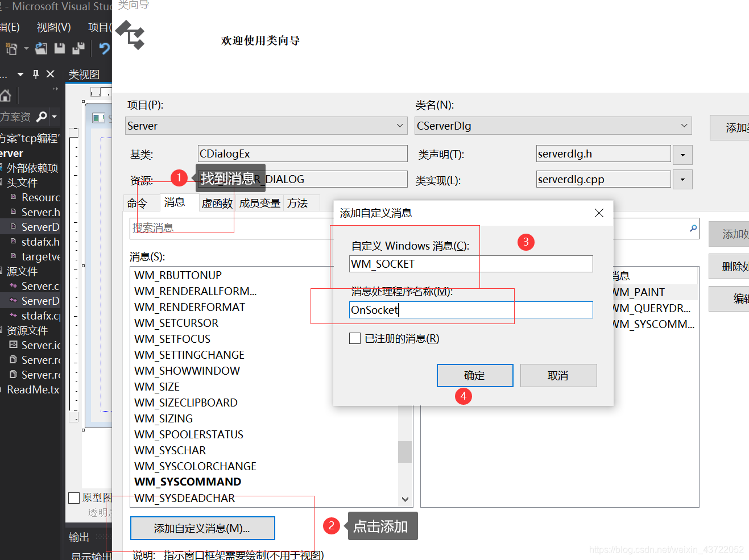Select WM_SETCURSOR in the message list
Image resolution: width=749 pixels, height=560 pixels.
tap(176, 323)
